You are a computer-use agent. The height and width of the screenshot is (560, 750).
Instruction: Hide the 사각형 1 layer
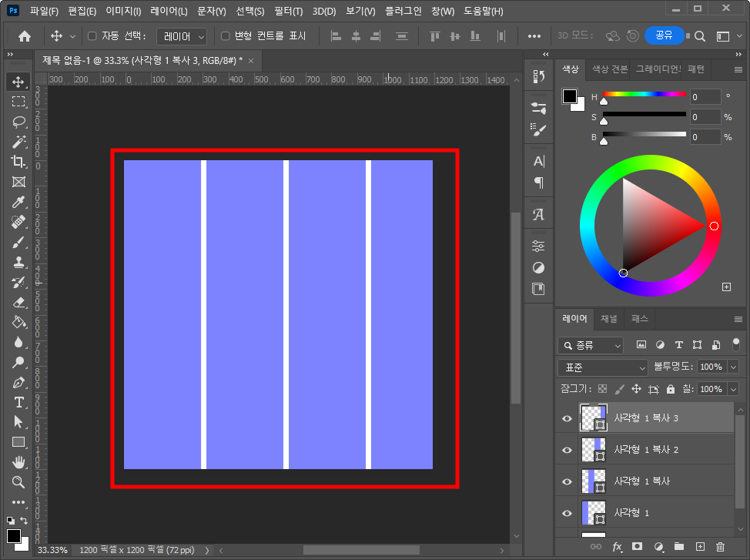click(567, 513)
